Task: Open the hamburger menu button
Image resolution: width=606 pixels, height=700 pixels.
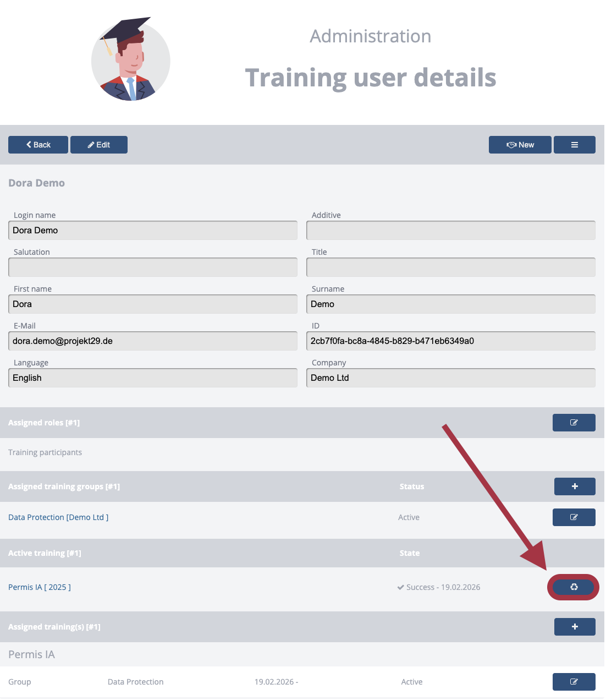Action: pyautogui.click(x=574, y=145)
